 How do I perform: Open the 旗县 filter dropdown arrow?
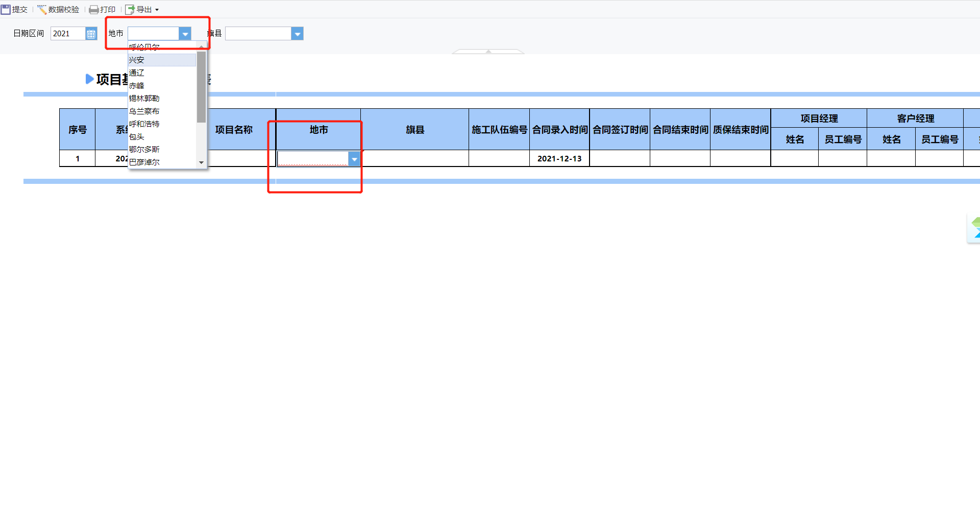[297, 34]
